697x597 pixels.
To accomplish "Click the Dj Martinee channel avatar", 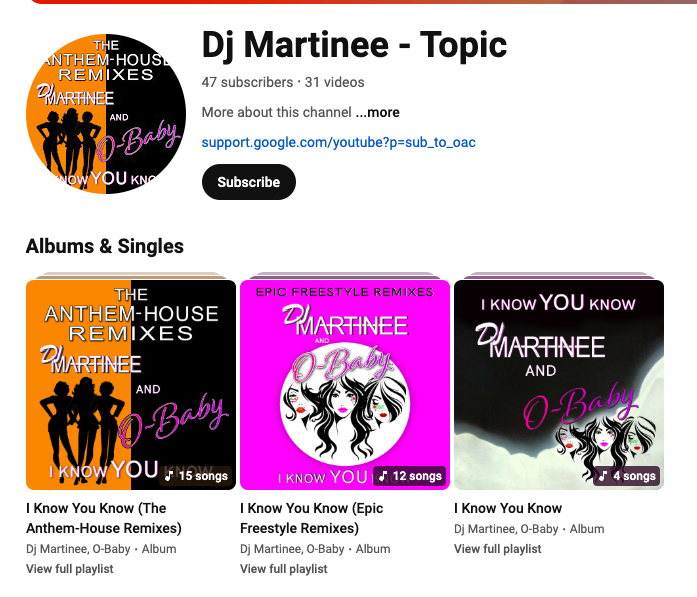I will tap(106, 114).
